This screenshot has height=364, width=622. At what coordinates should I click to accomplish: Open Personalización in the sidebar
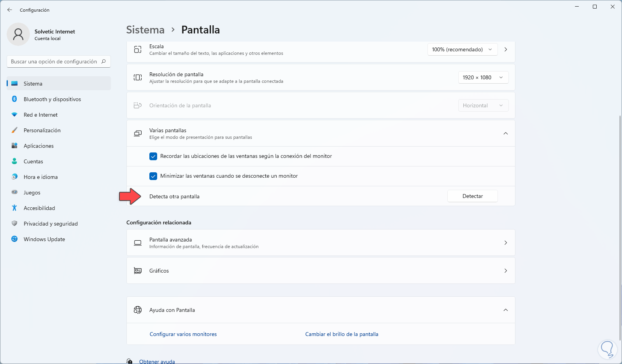(x=42, y=130)
